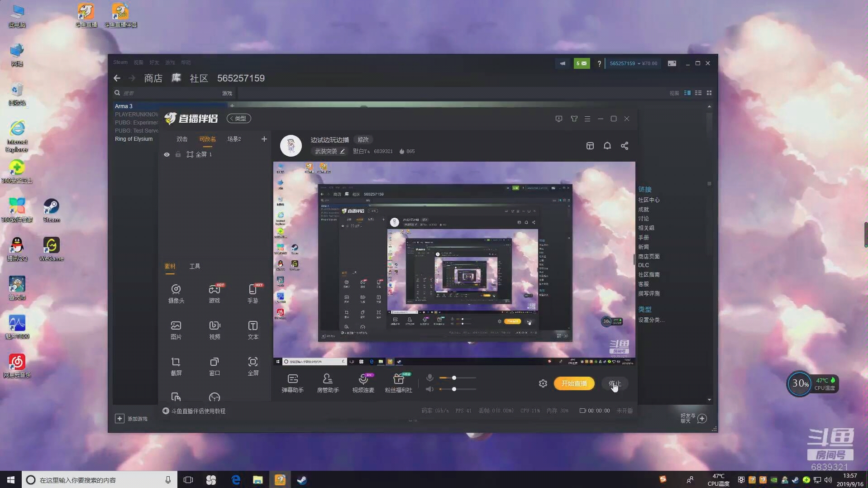
Task: Add a game (游戏) capture source
Action: point(215,293)
